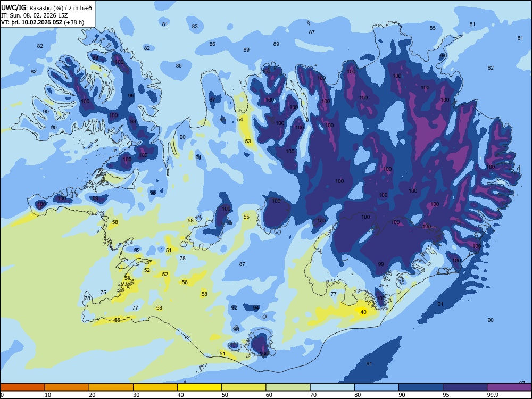
Task: Click the '60' legend scale label
Action: click(269, 395)
